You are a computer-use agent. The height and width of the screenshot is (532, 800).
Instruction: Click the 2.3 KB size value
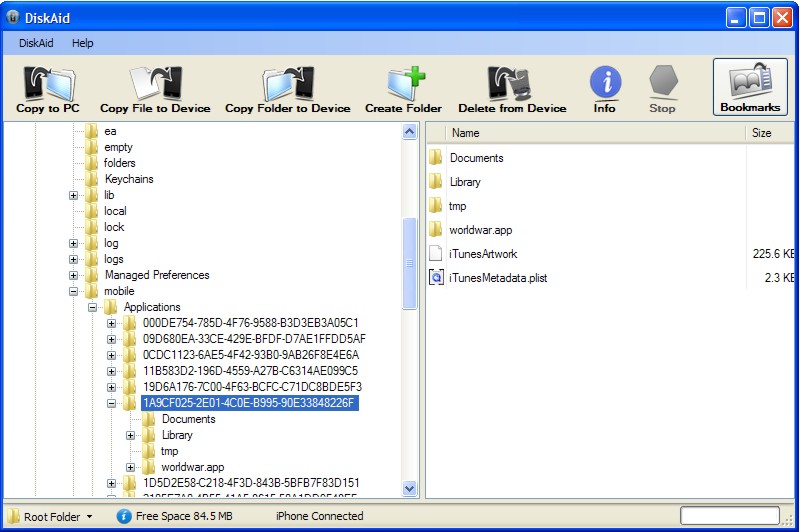pyautogui.click(x=779, y=278)
